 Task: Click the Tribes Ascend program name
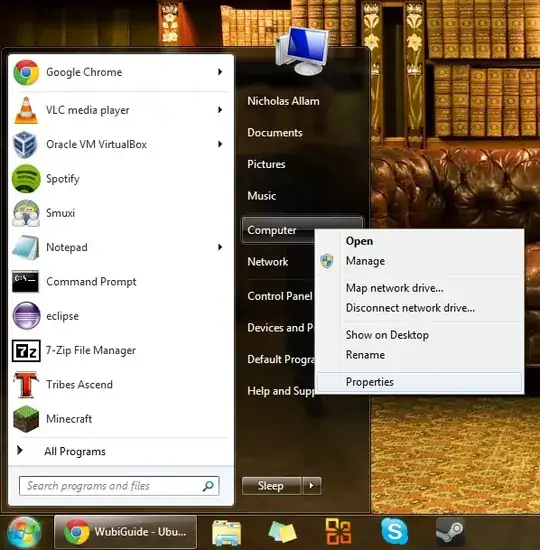[x=79, y=384]
